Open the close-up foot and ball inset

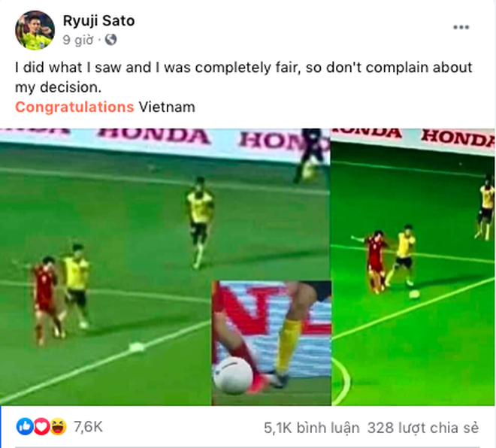pos(271,343)
